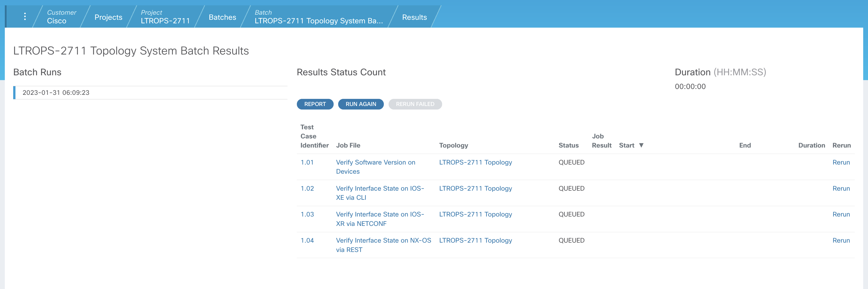Rerun test case 1.04
Image resolution: width=868 pixels, height=289 pixels.
click(x=841, y=241)
